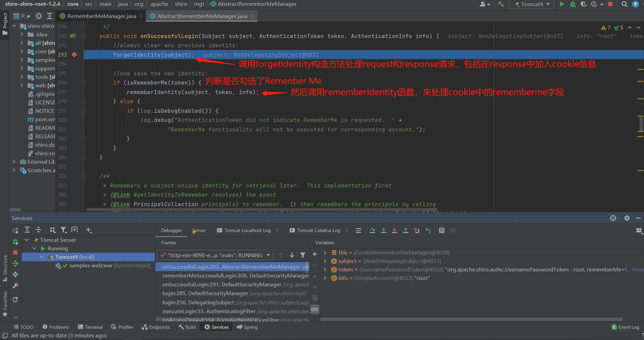644x340 pixels.
Task: Toggle the Project tool window side button
Action: 5,24
